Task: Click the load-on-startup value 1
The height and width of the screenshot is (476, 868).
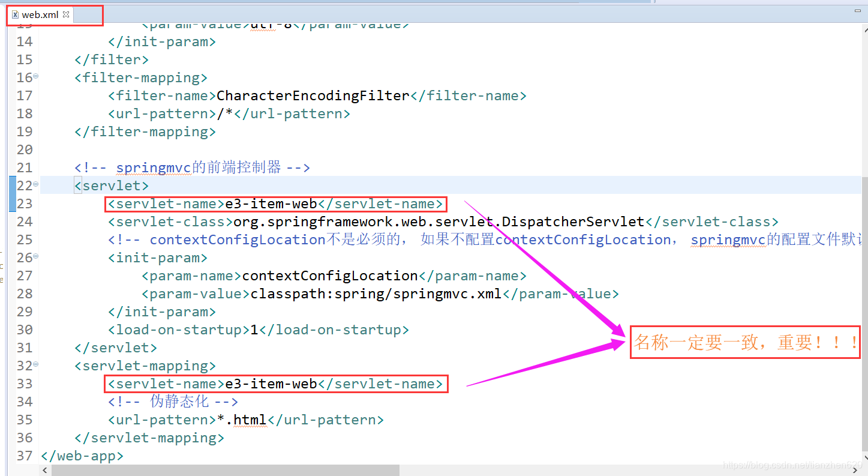Action: point(254,330)
